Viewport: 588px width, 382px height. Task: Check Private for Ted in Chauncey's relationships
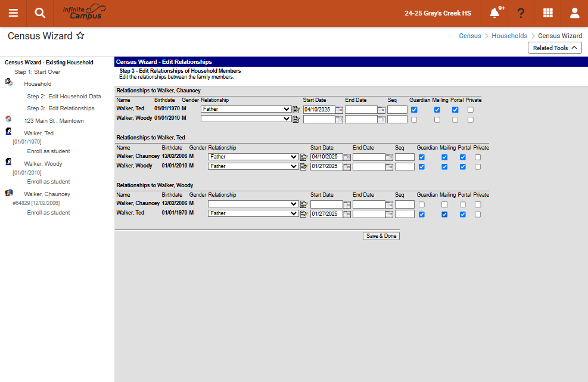point(470,110)
